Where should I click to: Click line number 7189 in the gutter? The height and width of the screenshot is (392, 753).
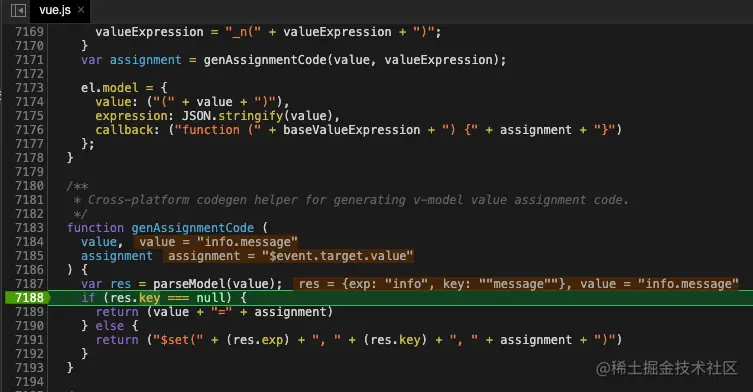click(29, 312)
